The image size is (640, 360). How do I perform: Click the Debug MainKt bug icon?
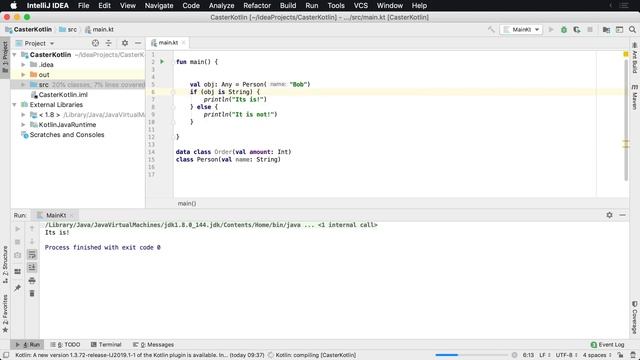tap(564, 29)
